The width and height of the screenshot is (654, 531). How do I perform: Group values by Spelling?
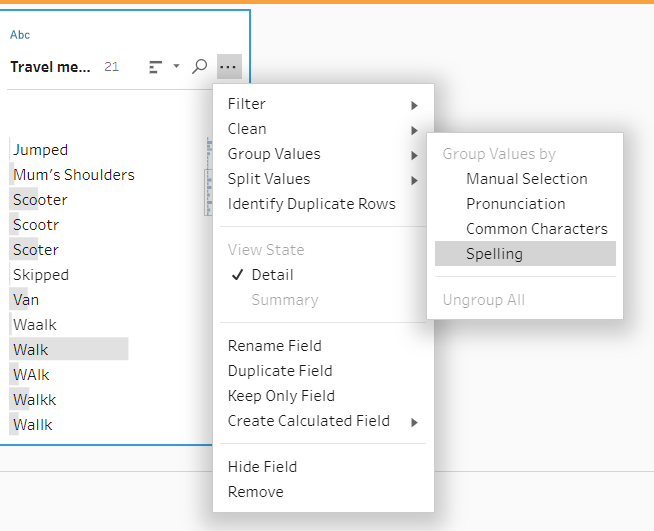494,254
